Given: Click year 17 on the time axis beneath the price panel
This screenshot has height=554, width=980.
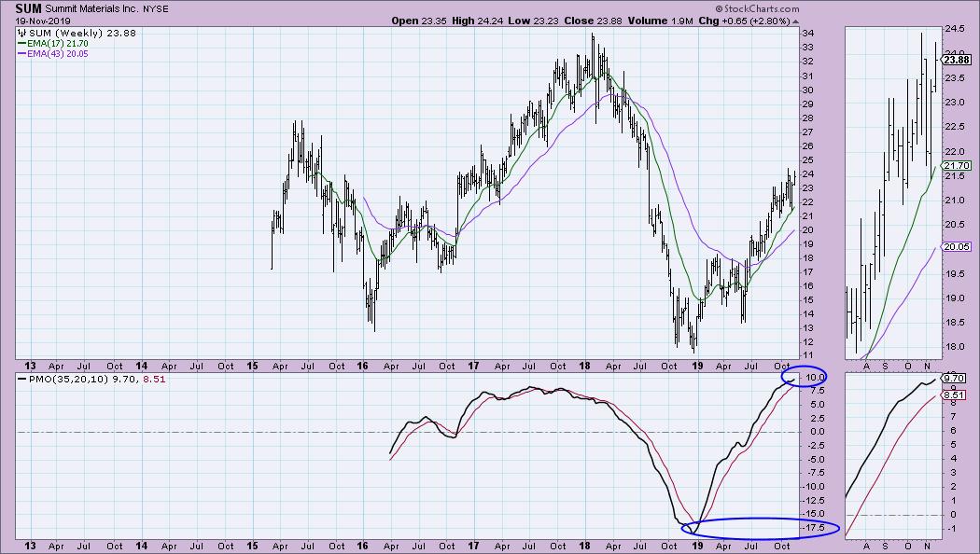Looking at the screenshot, I should pyautogui.click(x=473, y=366).
